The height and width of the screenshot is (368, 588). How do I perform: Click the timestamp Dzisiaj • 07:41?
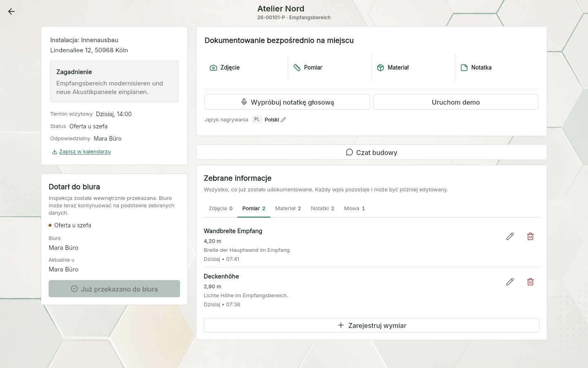pos(222,259)
